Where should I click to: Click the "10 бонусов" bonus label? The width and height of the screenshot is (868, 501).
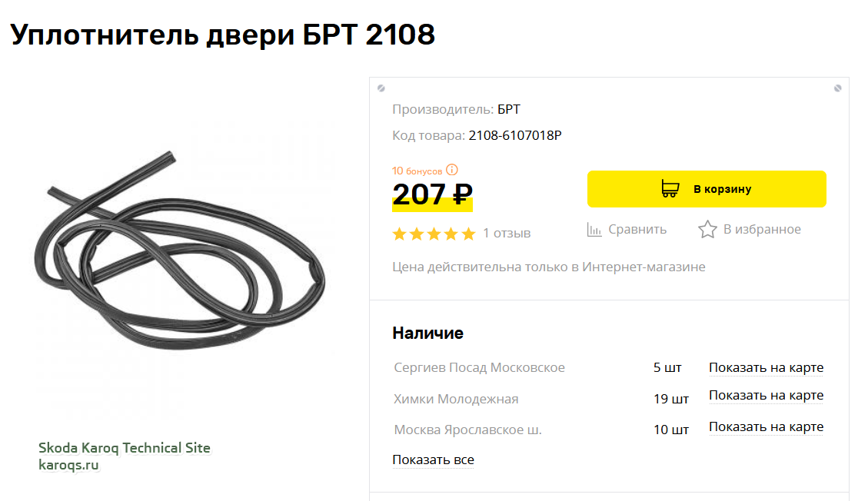click(x=417, y=171)
